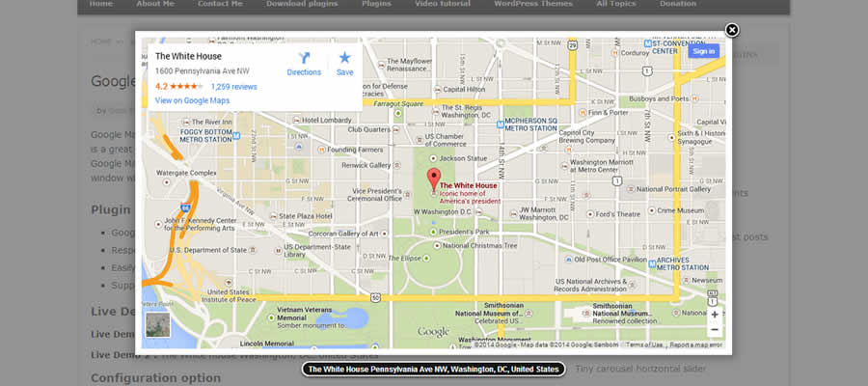The image size is (868, 386).
Task: Zoom in with the map plus button
Action: point(715,315)
